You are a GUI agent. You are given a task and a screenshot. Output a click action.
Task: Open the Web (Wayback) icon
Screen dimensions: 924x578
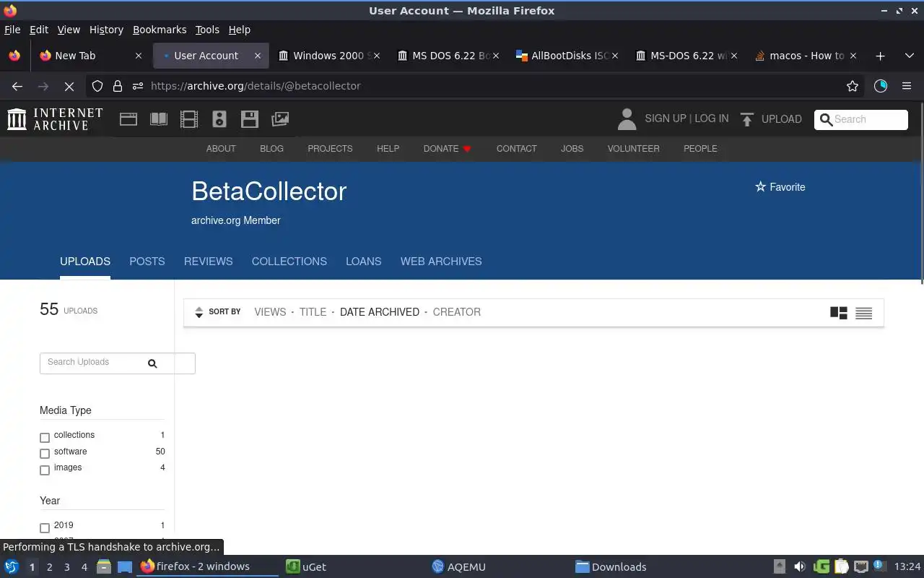[x=128, y=119]
